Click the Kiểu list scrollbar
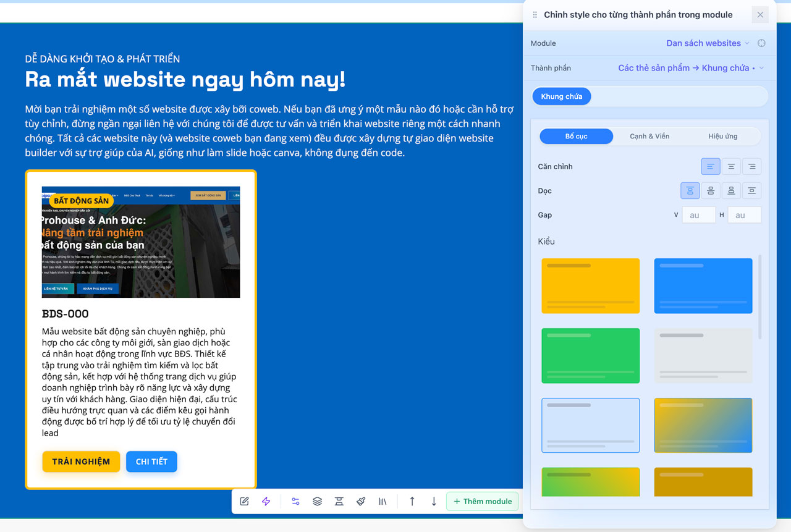The height and width of the screenshot is (532, 791). [x=759, y=297]
